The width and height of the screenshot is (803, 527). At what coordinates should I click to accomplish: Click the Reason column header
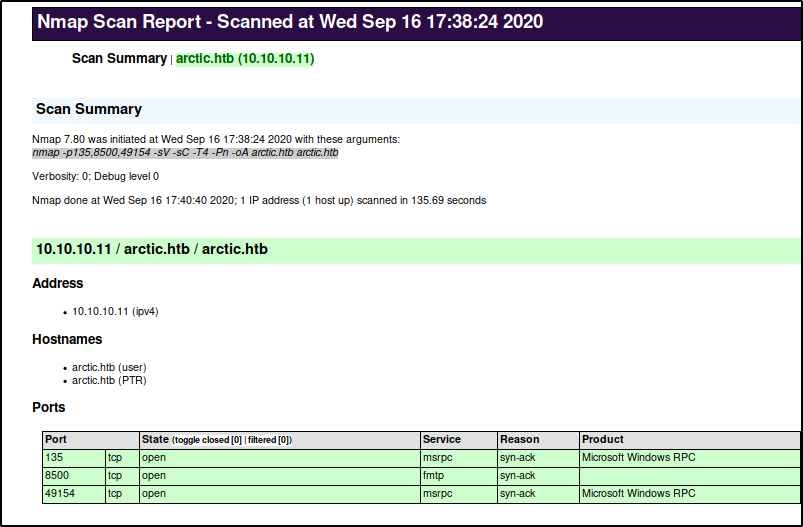click(x=538, y=440)
